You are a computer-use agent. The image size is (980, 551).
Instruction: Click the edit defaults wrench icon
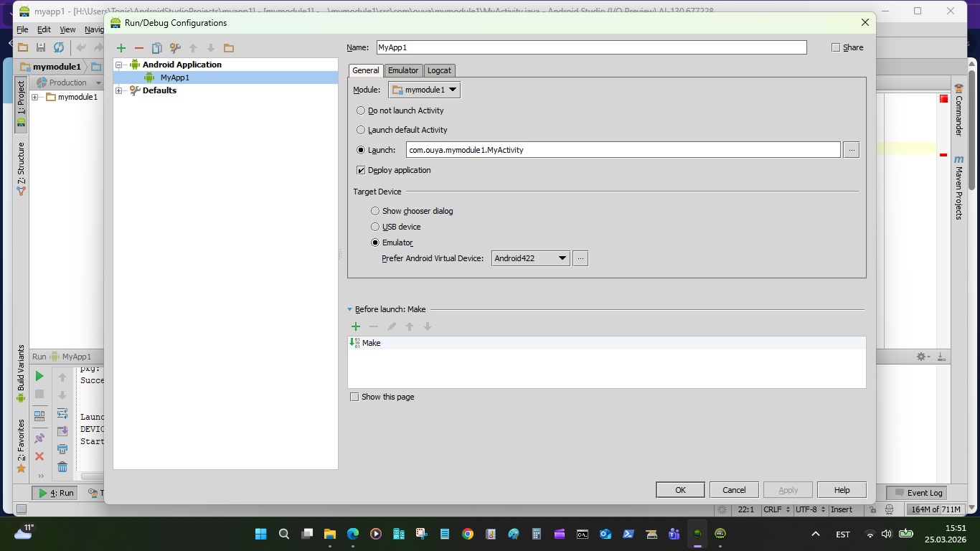[174, 48]
